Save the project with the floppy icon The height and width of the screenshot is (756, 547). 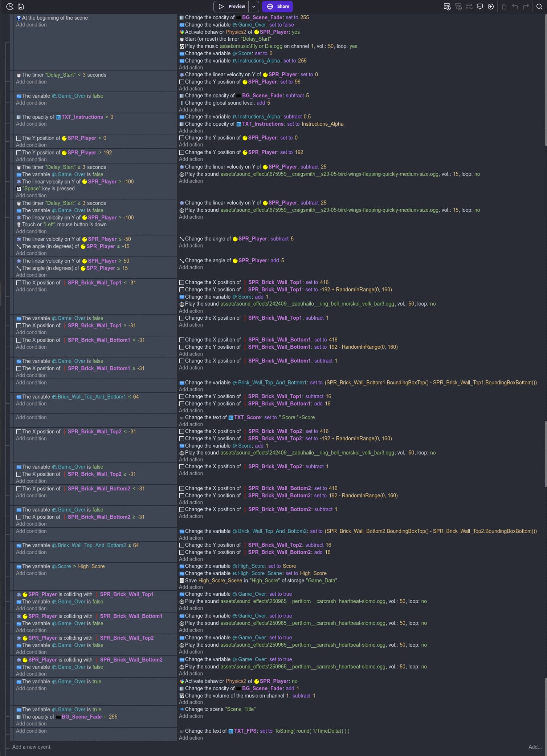[21, 7]
